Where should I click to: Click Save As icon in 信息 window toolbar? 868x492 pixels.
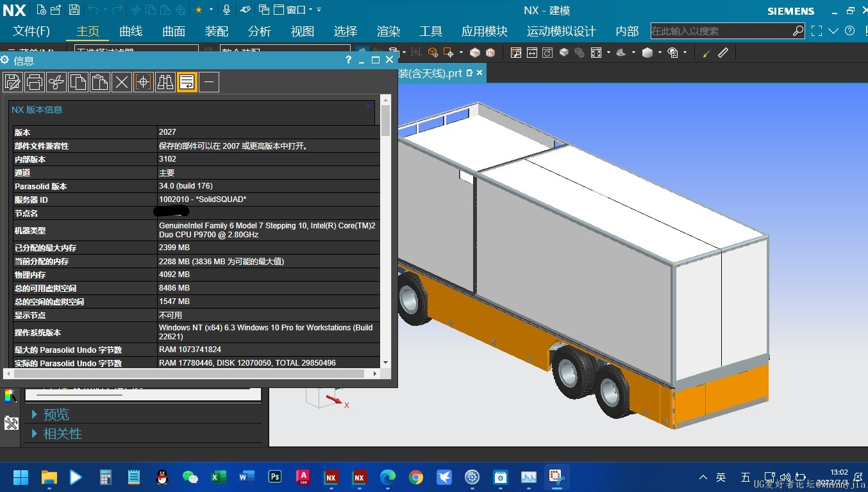(13, 82)
